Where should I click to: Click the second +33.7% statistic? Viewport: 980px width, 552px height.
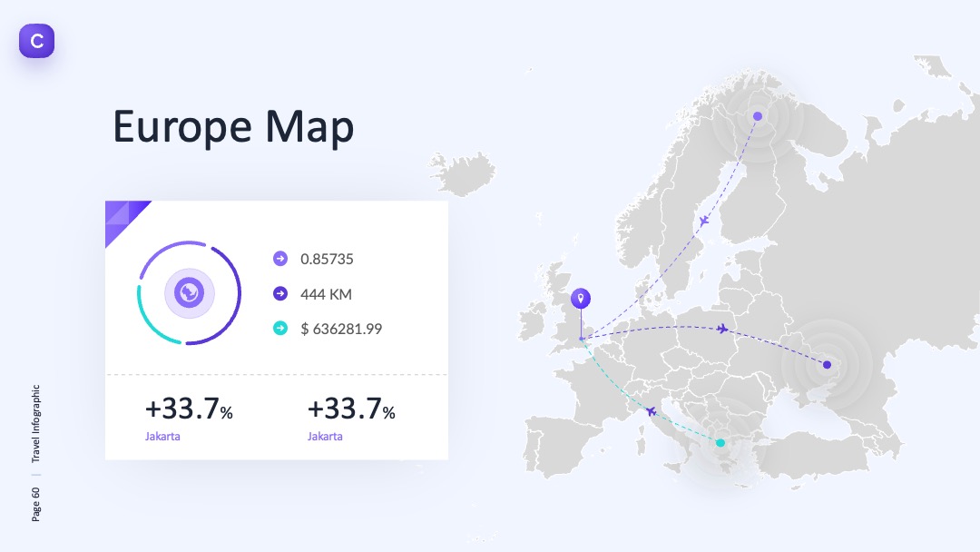pyautogui.click(x=351, y=409)
